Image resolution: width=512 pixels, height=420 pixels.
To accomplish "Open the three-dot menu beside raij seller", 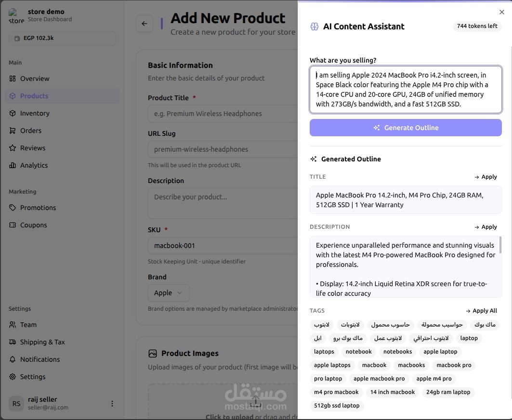I will (x=112, y=403).
